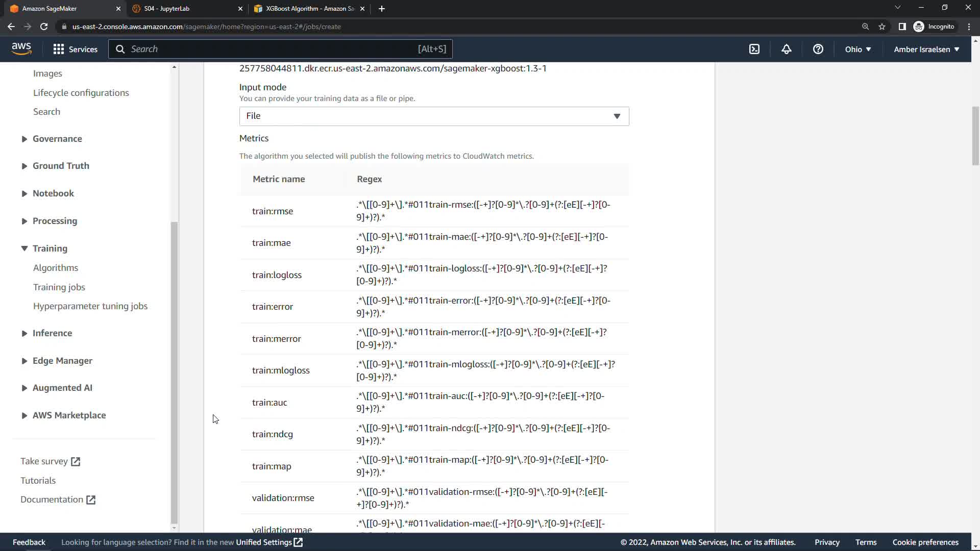Expand the Governance sidebar section
The height and width of the screenshot is (551, 980).
57,139
